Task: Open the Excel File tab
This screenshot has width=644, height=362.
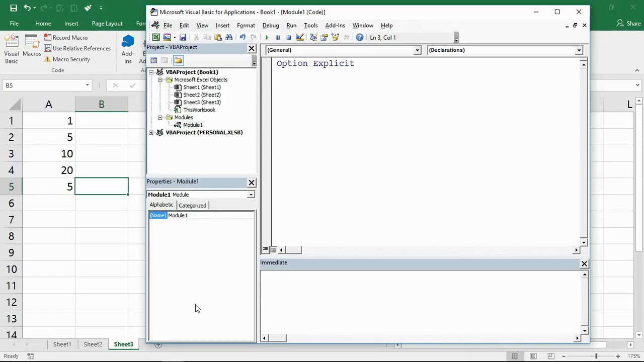Action: (x=14, y=24)
